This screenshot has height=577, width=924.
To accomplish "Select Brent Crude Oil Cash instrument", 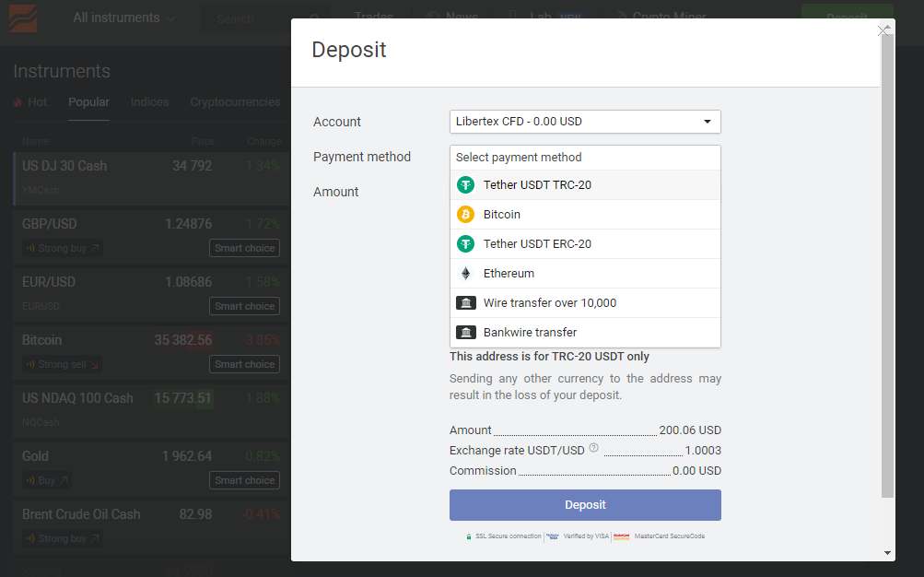I will point(151,527).
